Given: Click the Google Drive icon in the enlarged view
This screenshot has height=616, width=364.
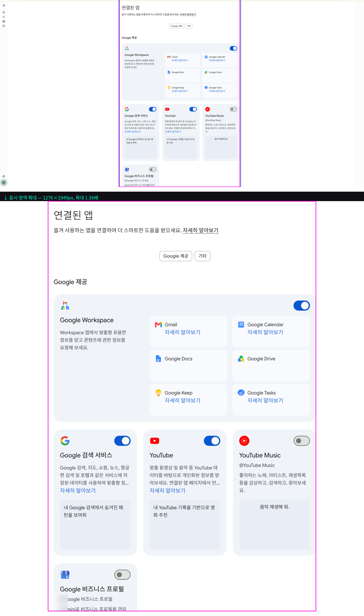Looking at the screenshot, I should pyautogui.click(x=241, y=358).
